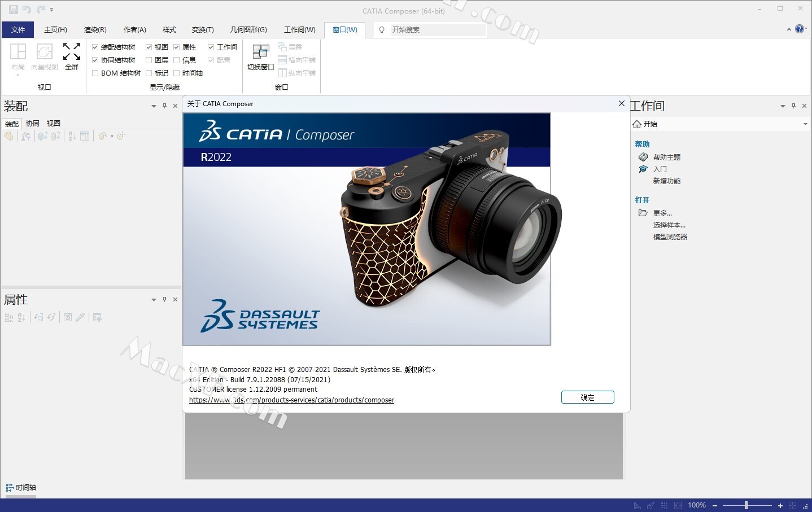This screenshot has width=812, height=512.
Task: Click the Undo arrow icon
Action: [x=27, y=10]
